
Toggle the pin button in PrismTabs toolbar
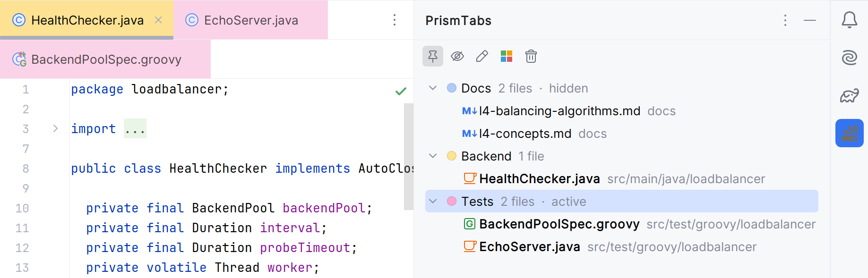coord(433,56)
